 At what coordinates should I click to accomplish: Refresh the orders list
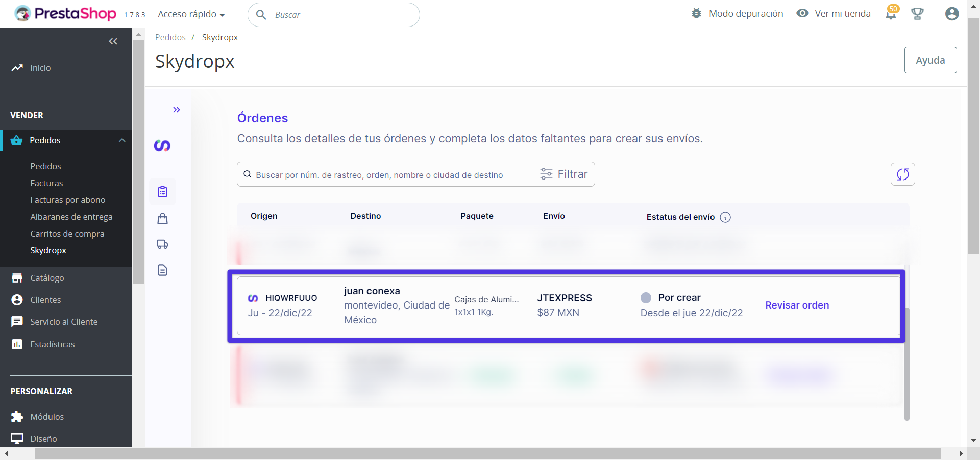coord(903,174)
